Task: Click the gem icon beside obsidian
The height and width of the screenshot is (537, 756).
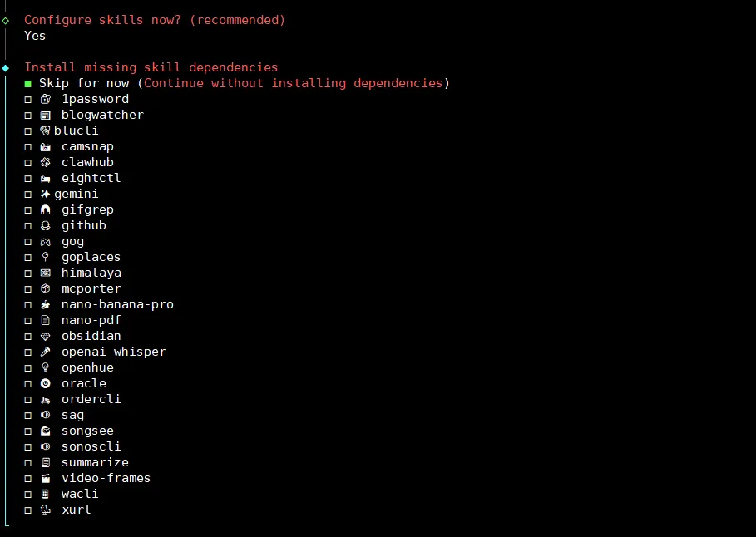Action: tap(46, 336)
